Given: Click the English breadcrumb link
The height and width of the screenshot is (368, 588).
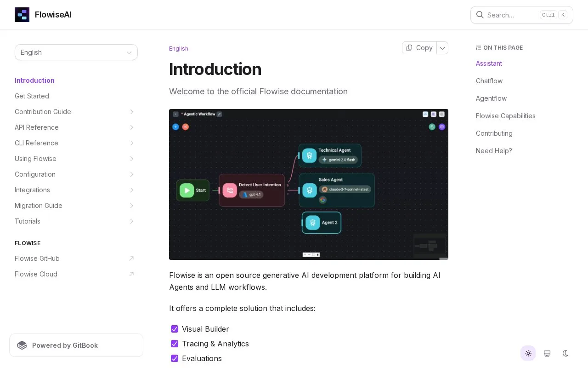Looking at the screenshot, I should pyautogui.click(x=179, y=49).
